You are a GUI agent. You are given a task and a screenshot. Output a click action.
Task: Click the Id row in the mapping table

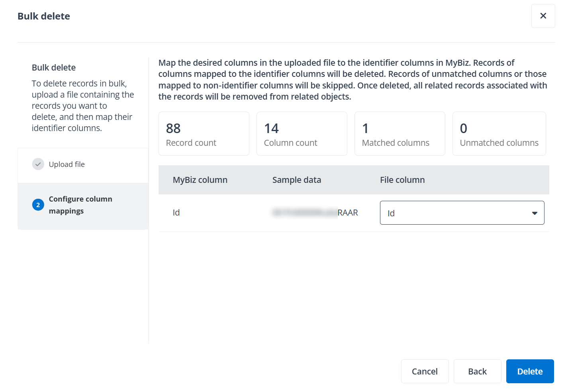pos(176,212)
